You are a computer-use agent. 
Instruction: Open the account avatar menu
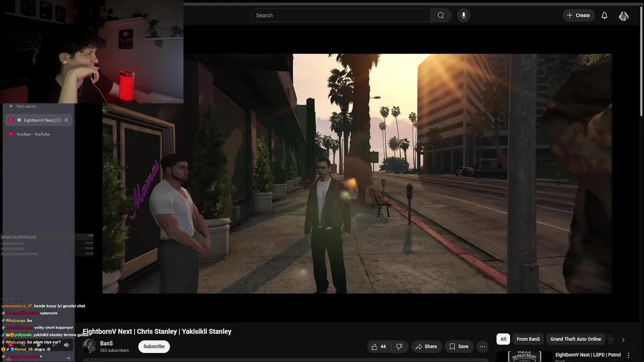click(x=624, y=16)
